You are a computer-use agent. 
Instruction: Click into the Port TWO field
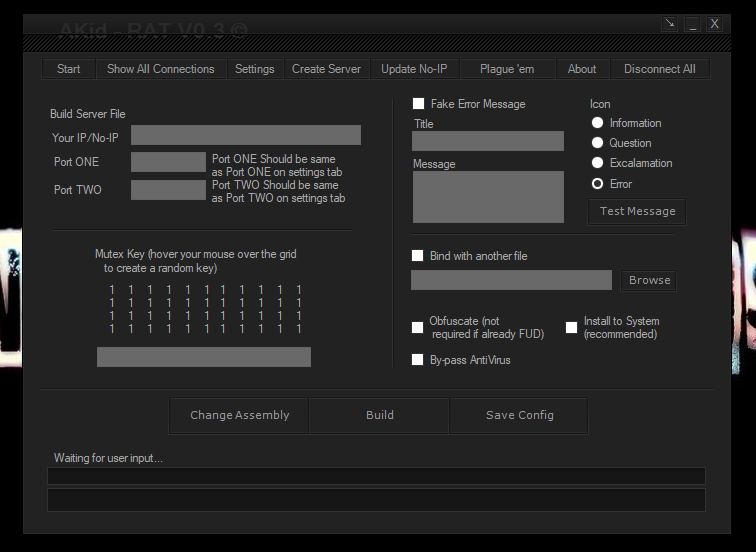[168, 190]
